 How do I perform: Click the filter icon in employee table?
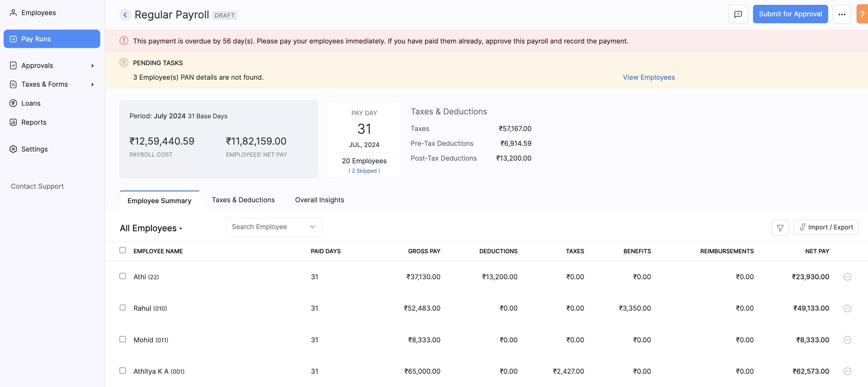click(x=780, y=227)
